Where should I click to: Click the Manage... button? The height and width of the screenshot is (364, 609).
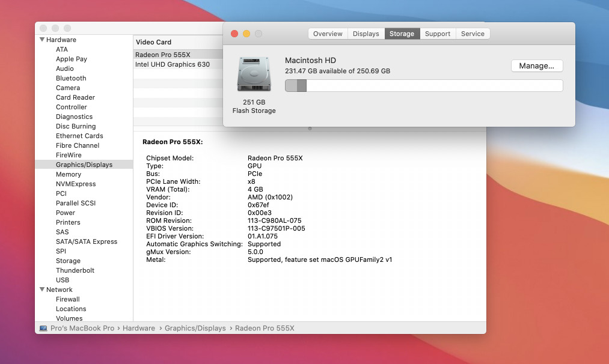tap(537, 66)
